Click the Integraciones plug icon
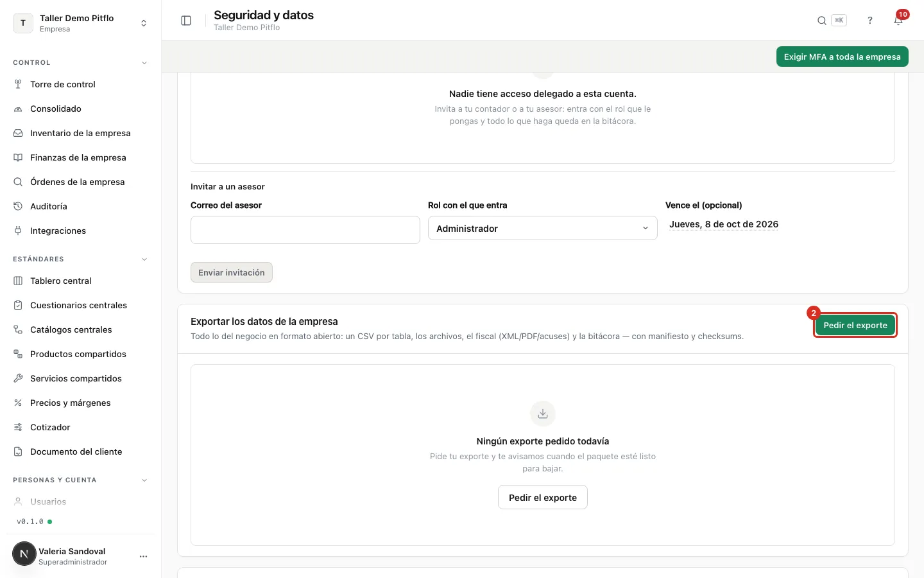This screenshot has height=578, width=924. (18, 231)
